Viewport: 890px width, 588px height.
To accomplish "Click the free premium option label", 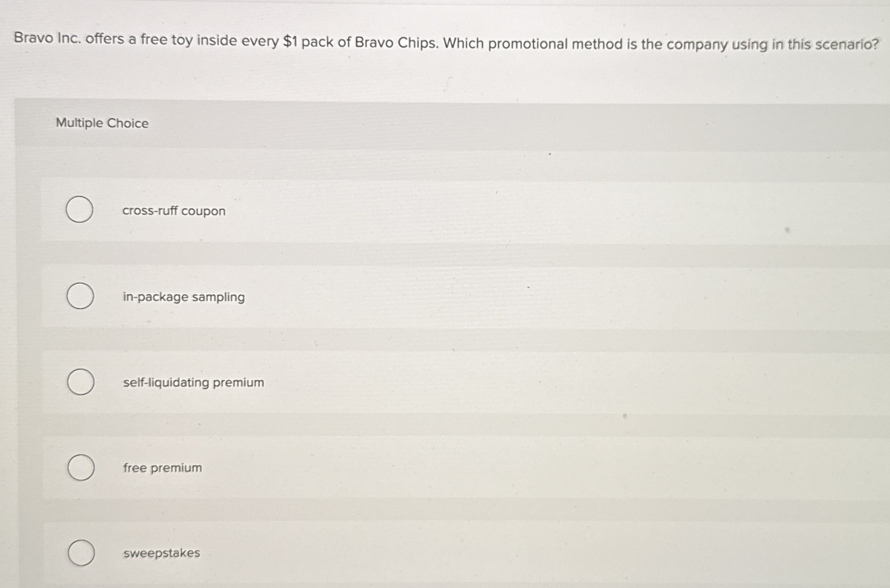I will click(162, 468).
